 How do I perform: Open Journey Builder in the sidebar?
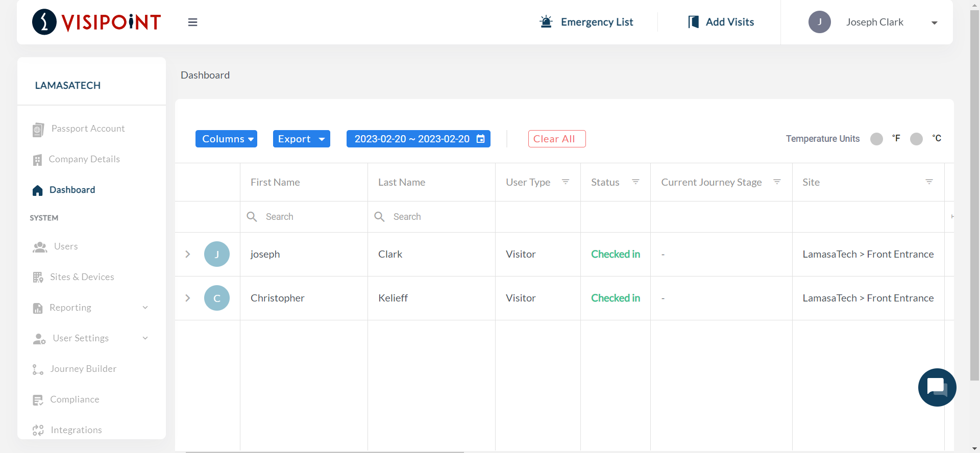pyautogui.click(x=83, y=369)
